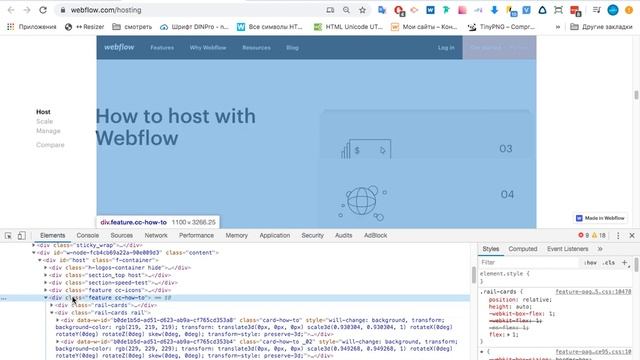Open the triangle-shaped extension icon
640x360 pixels.
[x=542, y=10]
